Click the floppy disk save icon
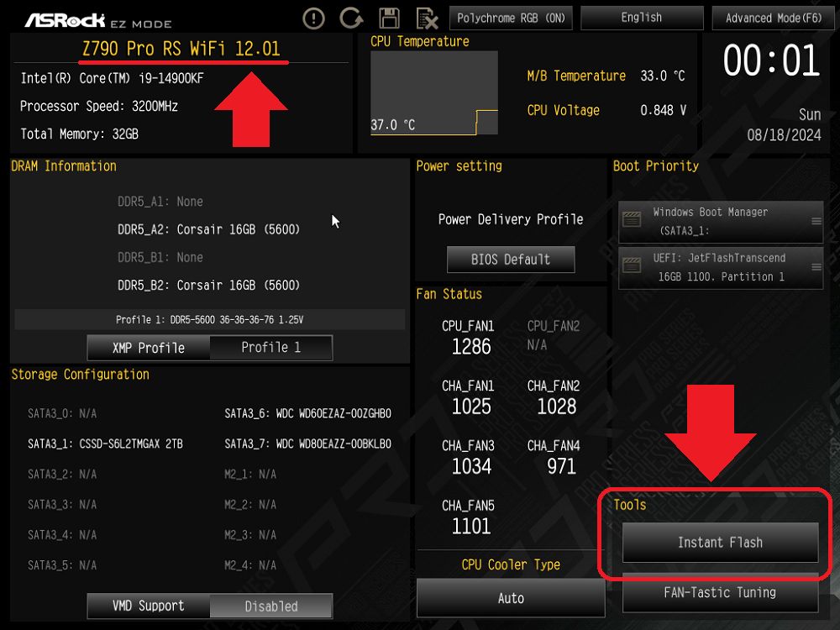Screen dimensions: 840x630 click(390, 18)
